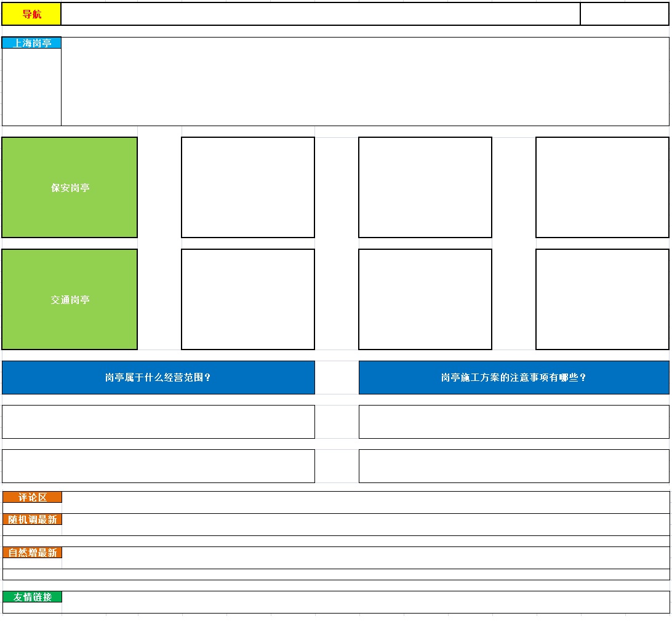Viewport: 672px width, 640px height.
Task: Click first empty box under 岗亭施工方案的注意事项有哪些？
Action: (514, 422)
